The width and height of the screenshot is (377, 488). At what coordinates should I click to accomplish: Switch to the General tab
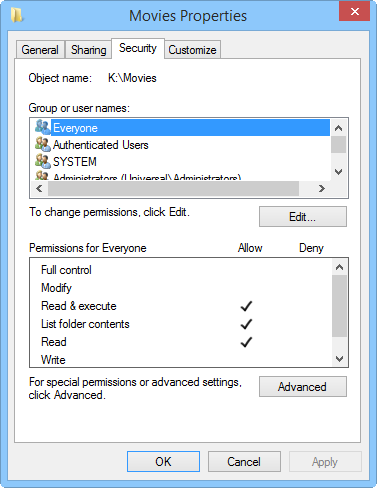[x=40, y=50]
